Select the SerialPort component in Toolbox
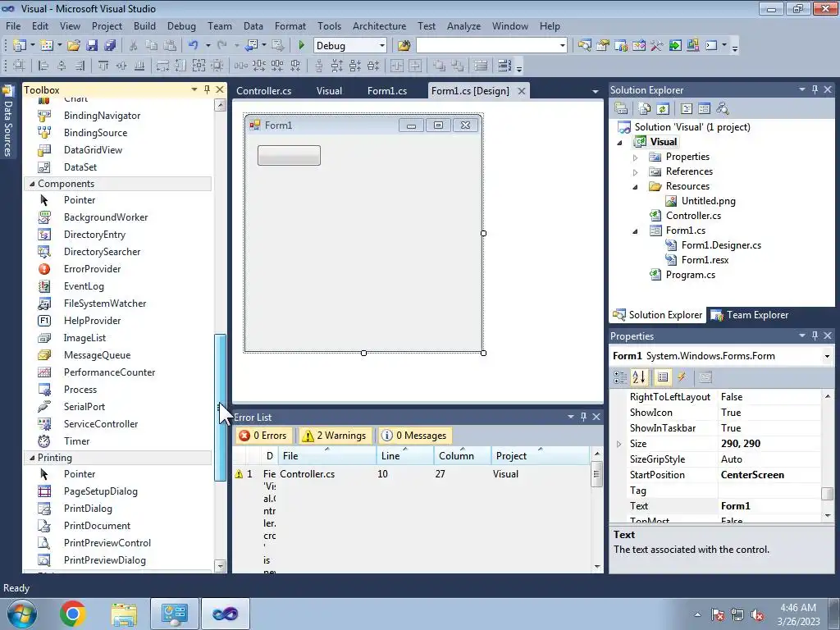The image size is (840, 630). 84,407
